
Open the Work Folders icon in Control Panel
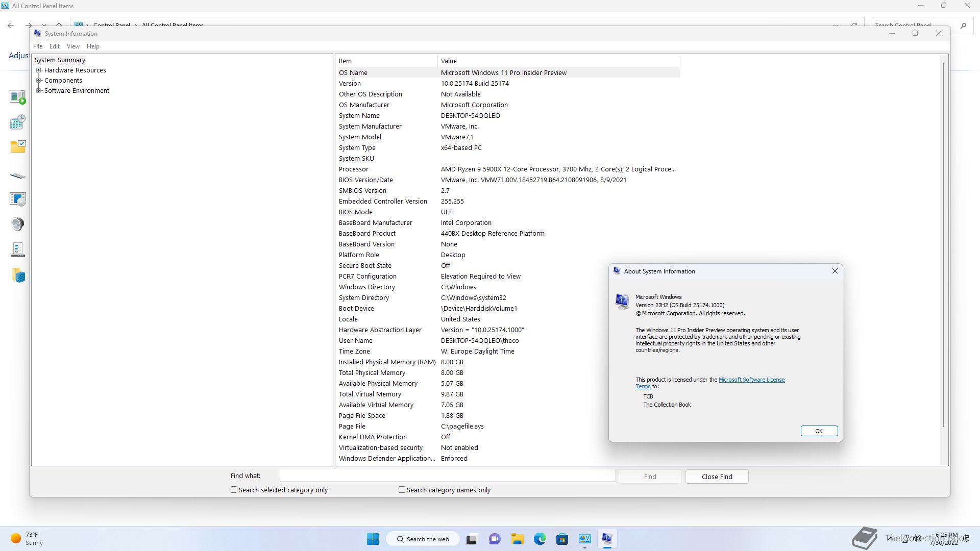[x=19, y=275]
